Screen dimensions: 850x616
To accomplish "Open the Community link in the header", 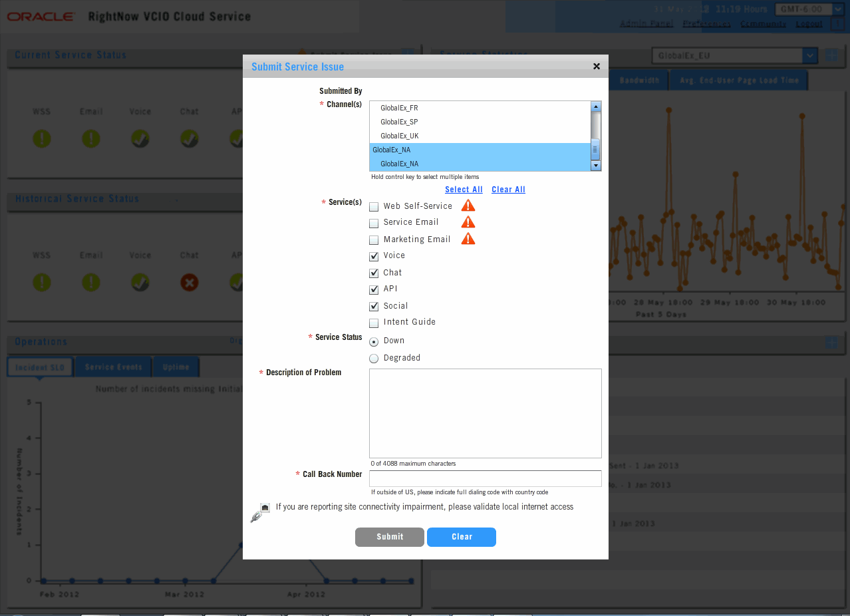I will click(x=764, y=24).
